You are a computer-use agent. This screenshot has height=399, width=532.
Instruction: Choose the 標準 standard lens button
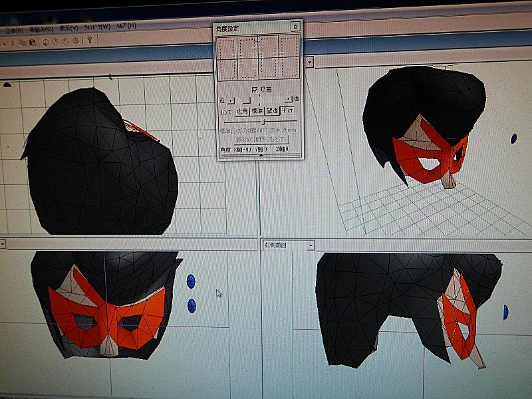pos(257,111)
